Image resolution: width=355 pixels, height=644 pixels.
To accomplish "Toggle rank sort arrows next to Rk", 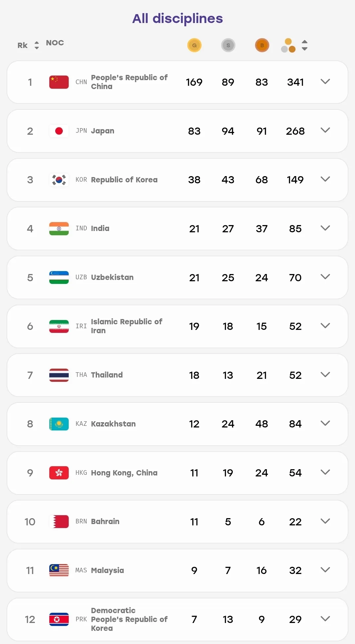I will tap(37, 45).
